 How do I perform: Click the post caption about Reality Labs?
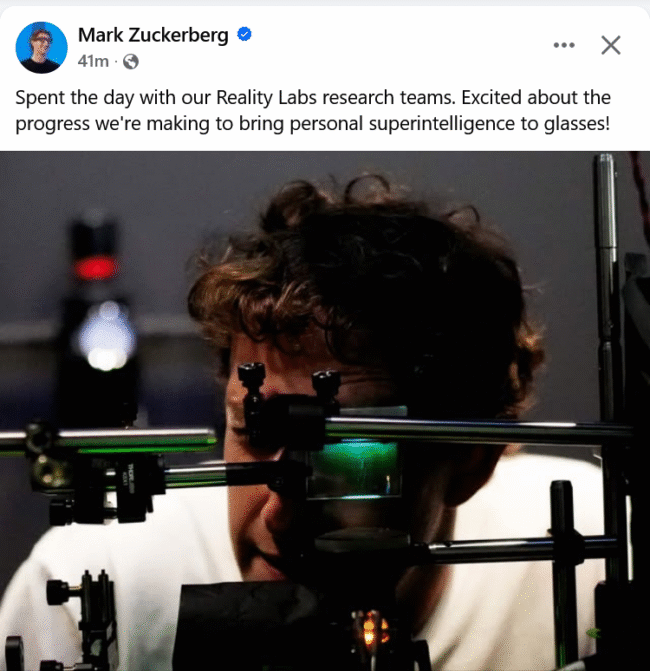pos(313,110)
